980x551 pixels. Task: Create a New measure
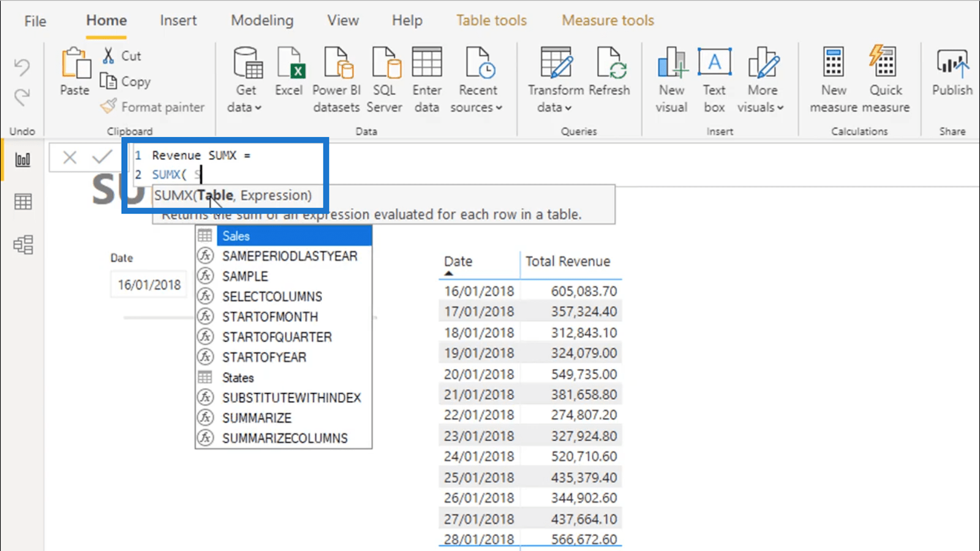[x=834, y=80]
